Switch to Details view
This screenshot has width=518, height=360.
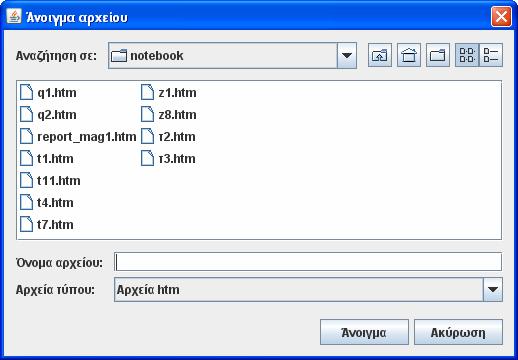[x=491, y=55]
